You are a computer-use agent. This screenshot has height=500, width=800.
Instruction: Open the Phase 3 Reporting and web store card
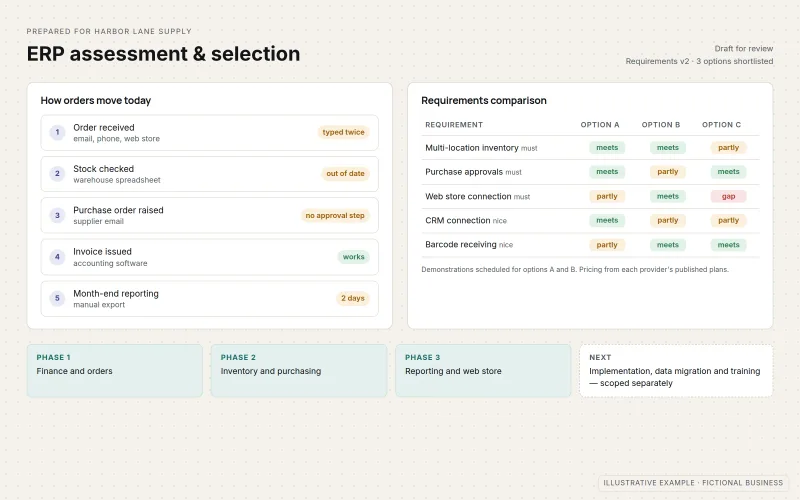[x=483, y=371]
